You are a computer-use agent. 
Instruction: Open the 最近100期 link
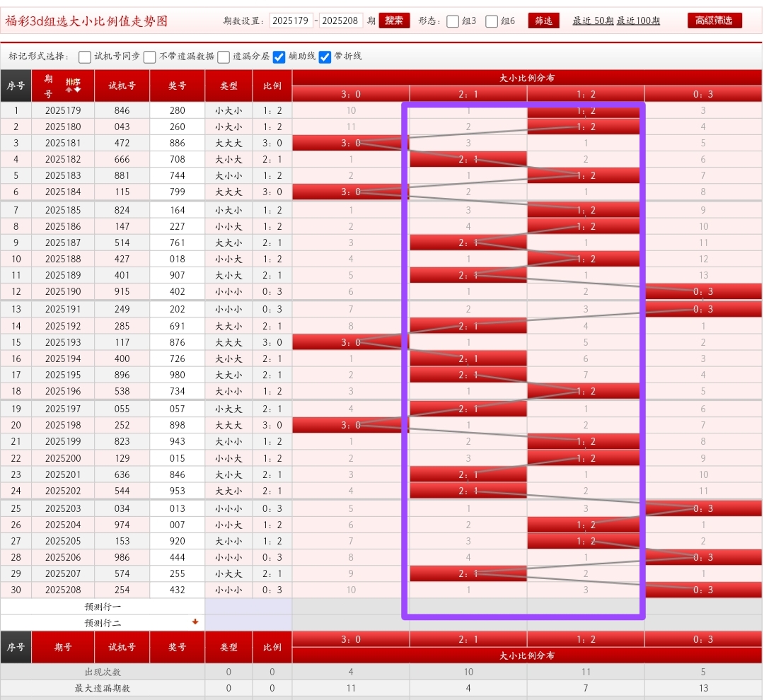pyautogui.click(x=638, y=21)
